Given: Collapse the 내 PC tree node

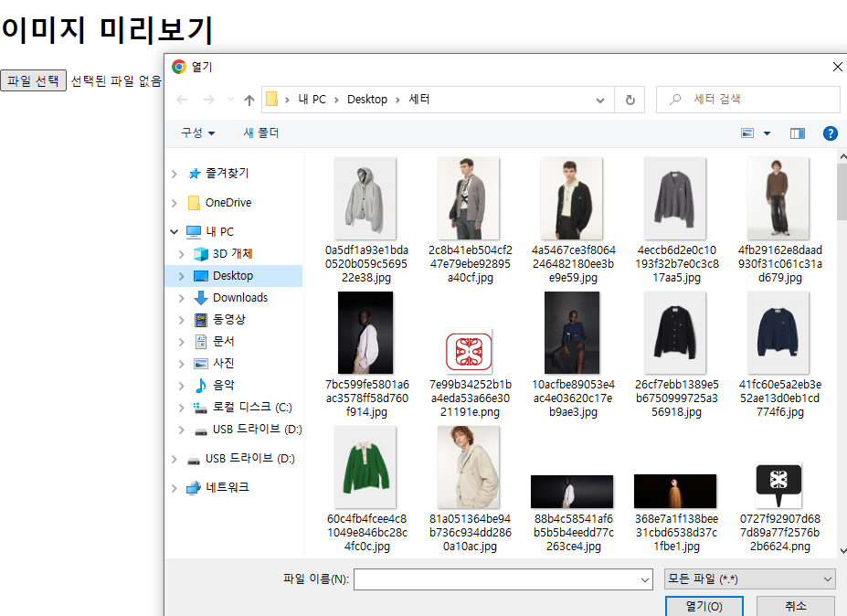Looking at the screenshot, I should coord(174,232).
